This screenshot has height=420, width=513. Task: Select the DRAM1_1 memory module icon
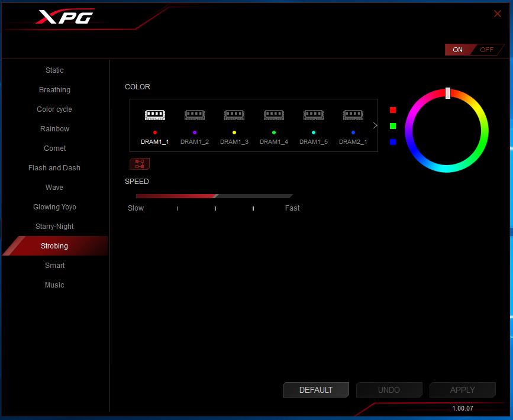(155, 115)
